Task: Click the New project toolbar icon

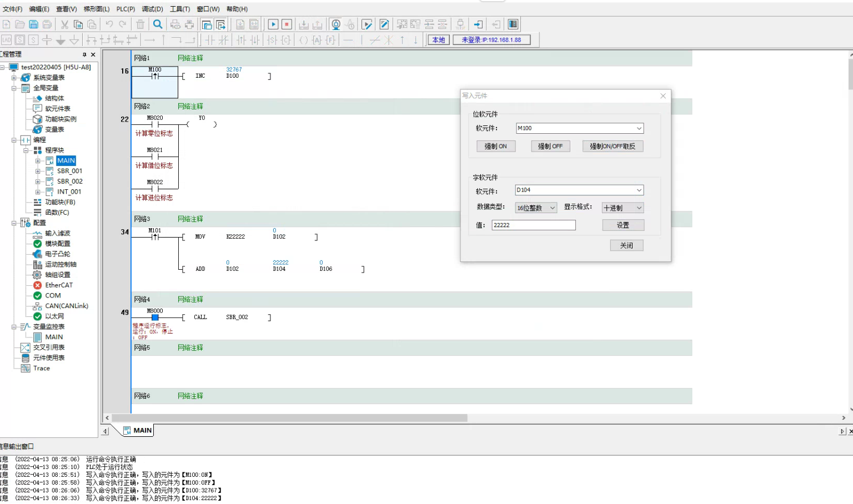Action: click(7, 24)
